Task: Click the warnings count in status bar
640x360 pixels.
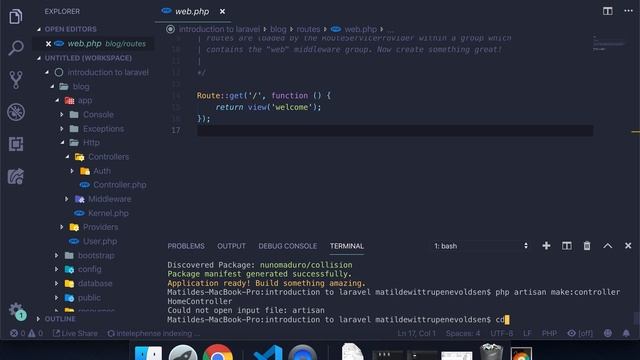Action: coord(36,333)
